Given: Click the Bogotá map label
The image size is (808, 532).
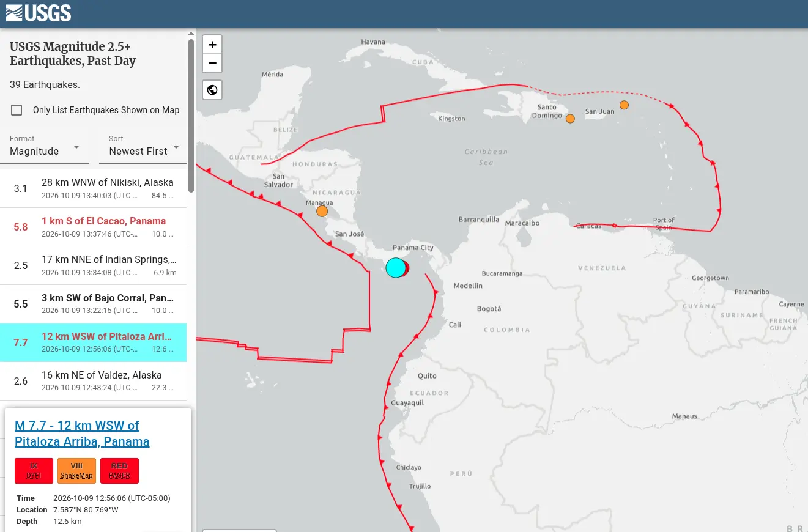Looking at the screenshot, I should (x=489, y=309).
